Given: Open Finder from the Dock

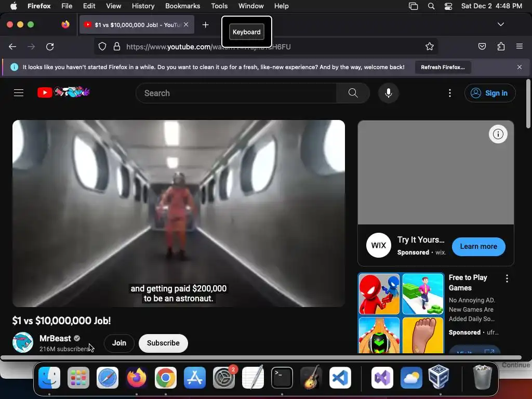Looking at the screenshot, I should 49,377.
